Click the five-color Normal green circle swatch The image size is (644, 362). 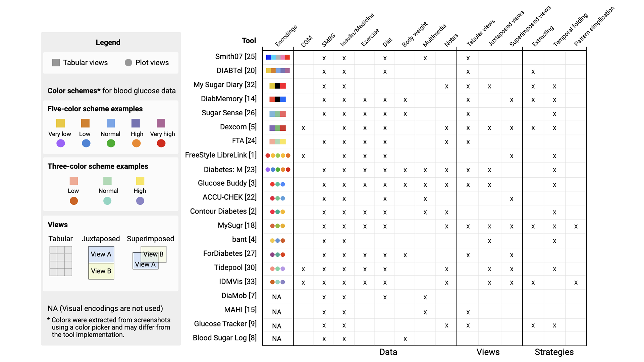[111, 143]
